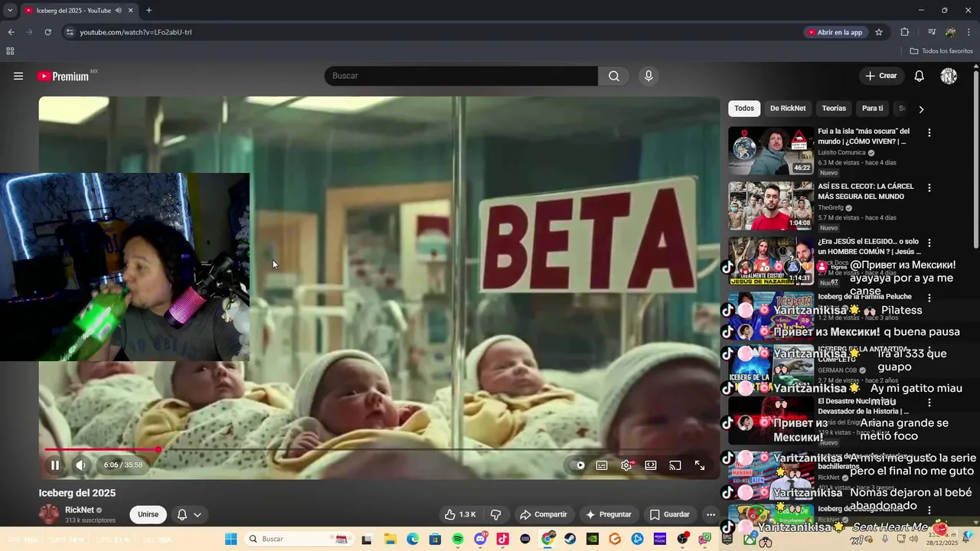Image resolution: width=980 pixels, height=551 pixels.
Task: Open options menu for Jesús el elegido video
Action: pyautogui.click(x=929, y=243)
